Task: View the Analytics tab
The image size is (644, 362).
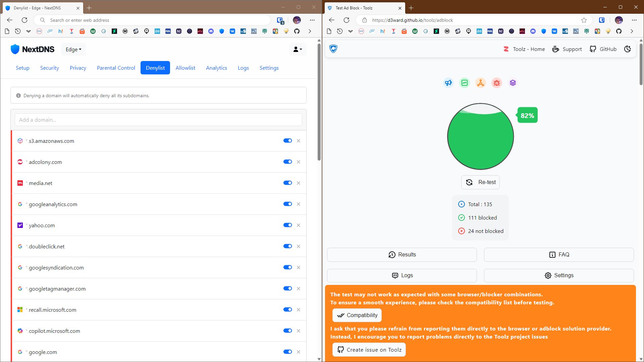Action: point(217,68)
